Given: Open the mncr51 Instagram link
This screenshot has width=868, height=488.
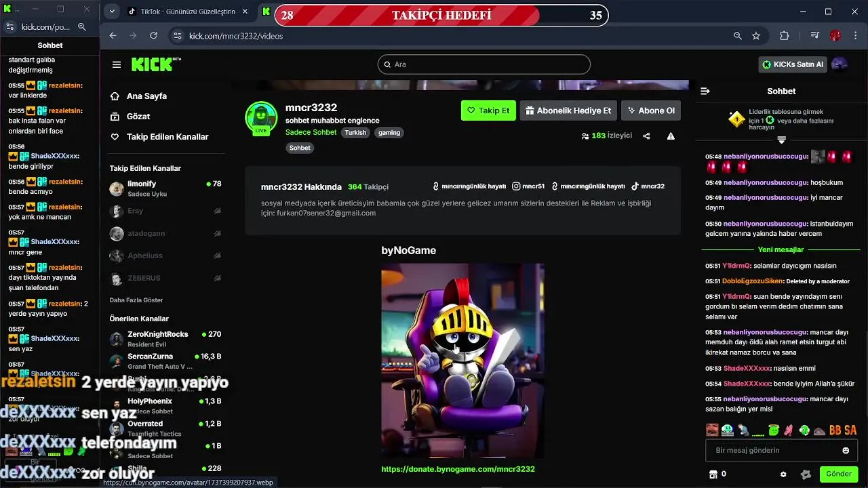Looking at the screenshot, I should pos(528,186).
